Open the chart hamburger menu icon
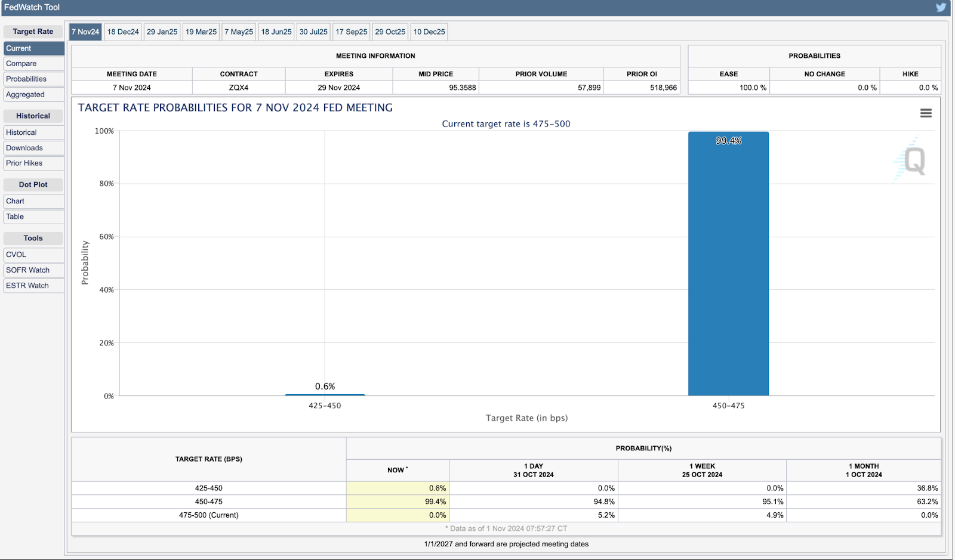 [x=926, y=113]
